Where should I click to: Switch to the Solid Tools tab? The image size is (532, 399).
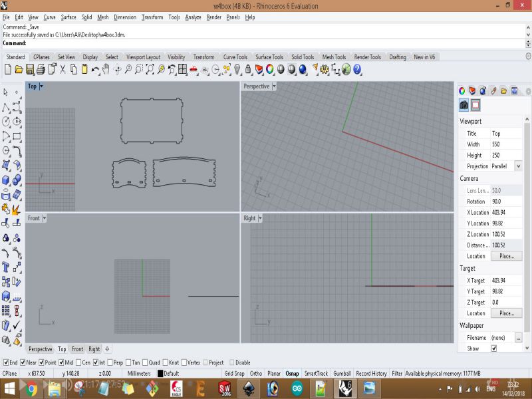(303, 57)
